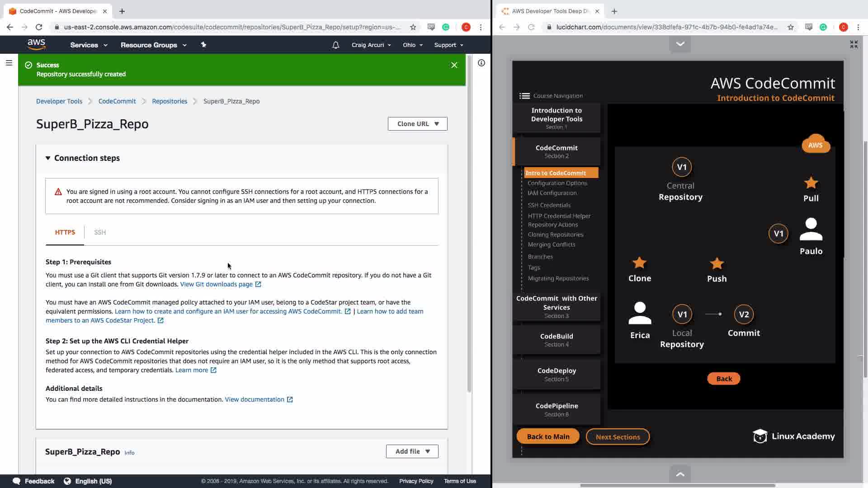Exit fullscreen in Lucidchart viewer
868x488 pixels.
point(854,44)
